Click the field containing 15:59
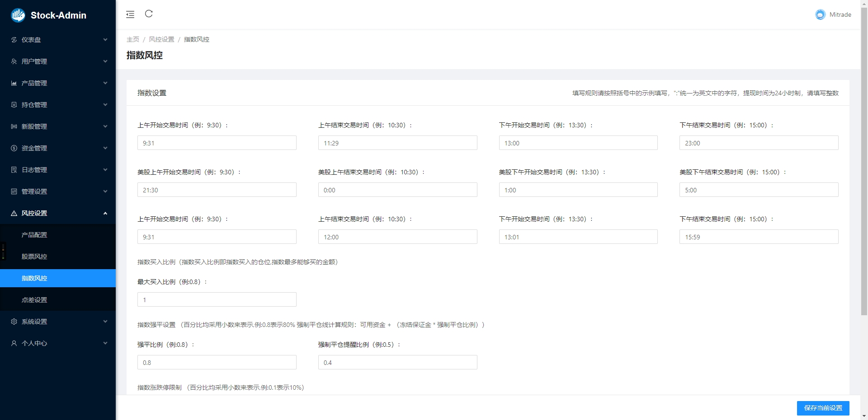The image size is (868, 420). (x=759, y=237)
